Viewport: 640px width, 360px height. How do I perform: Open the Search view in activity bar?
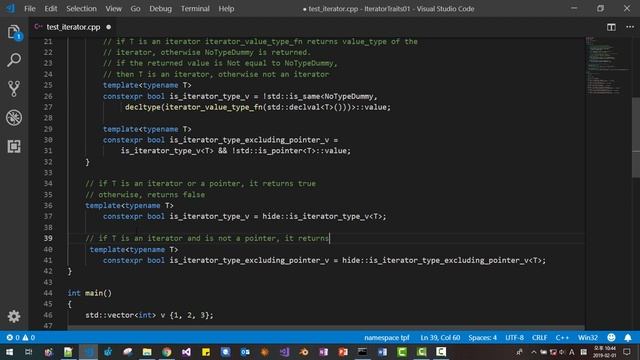point(14,60)
